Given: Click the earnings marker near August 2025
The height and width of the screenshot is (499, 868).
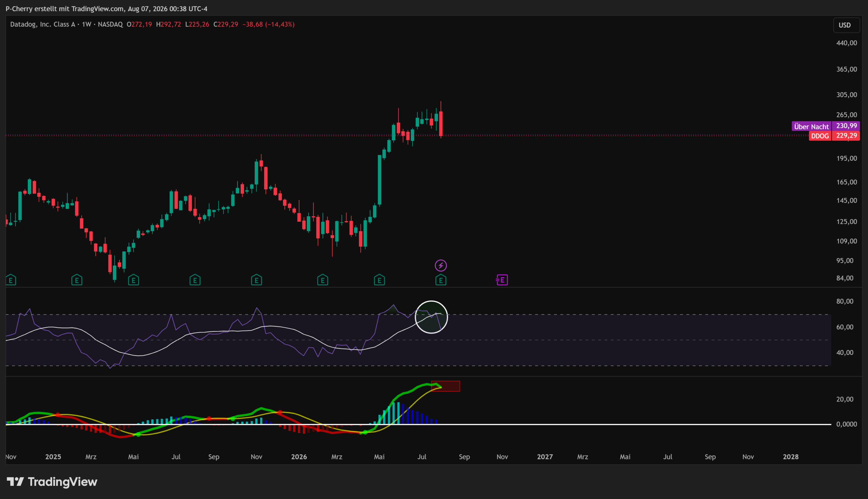Looking at the screenshot, I should click(x=195, y=280).
